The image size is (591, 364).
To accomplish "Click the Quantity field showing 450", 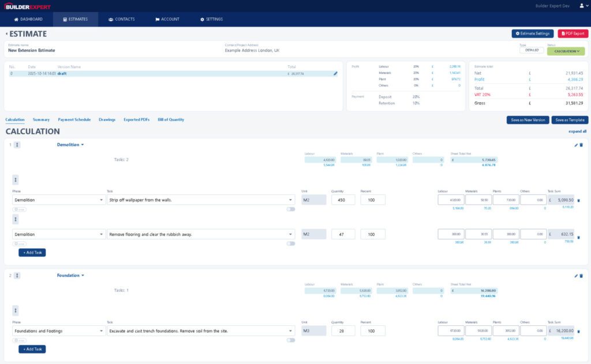I will [343, 200].
